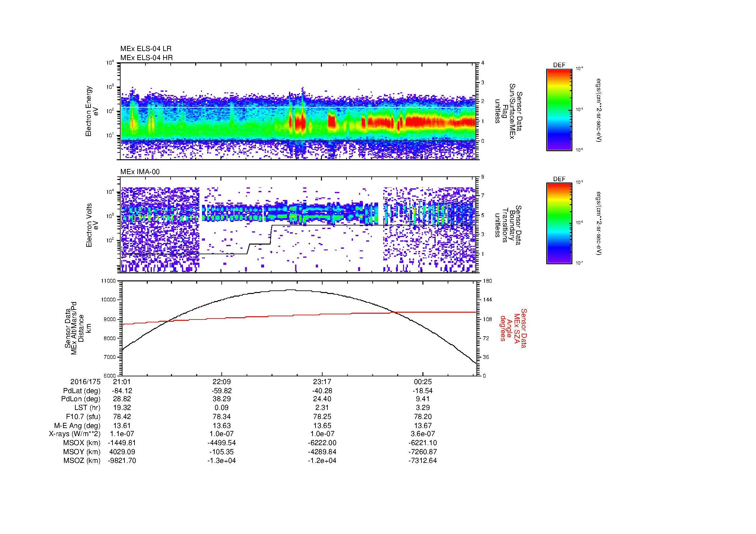Click the F10.7 value '78.20'

[x=423, y=417]
